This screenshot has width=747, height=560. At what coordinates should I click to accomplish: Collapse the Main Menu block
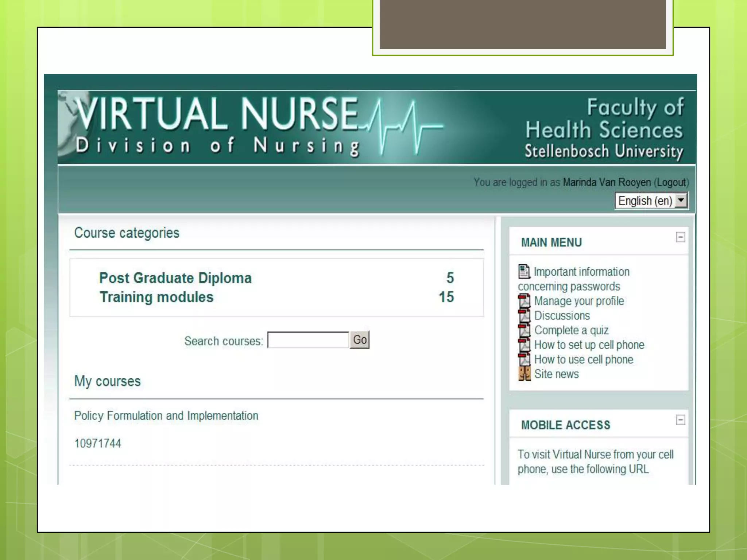[680, 237]
